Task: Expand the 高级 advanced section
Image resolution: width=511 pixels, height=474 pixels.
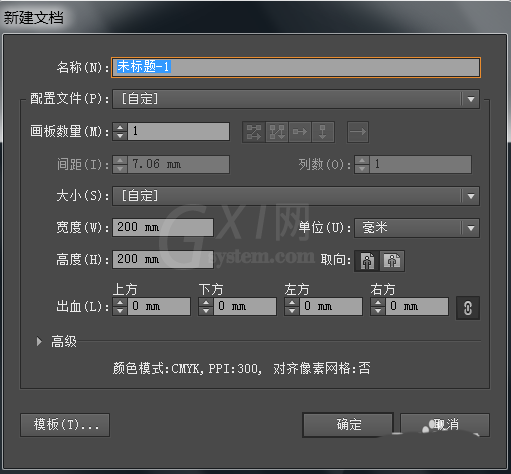Action: 39,341
